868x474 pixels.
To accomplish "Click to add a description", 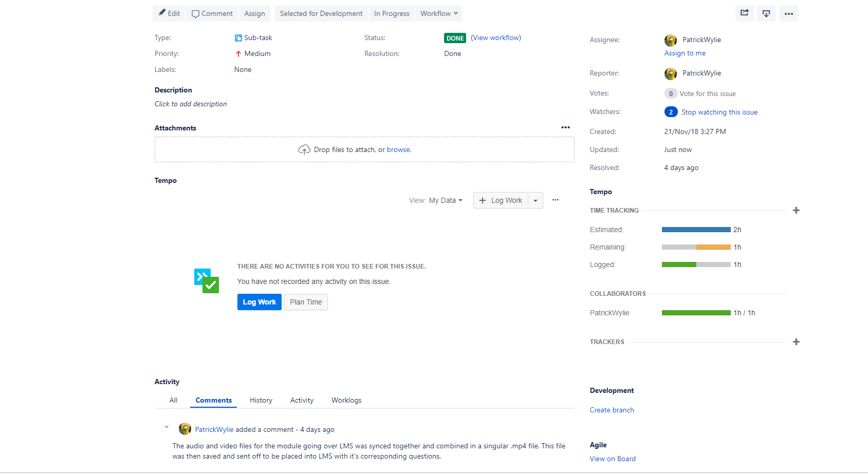I will [191, 104].
